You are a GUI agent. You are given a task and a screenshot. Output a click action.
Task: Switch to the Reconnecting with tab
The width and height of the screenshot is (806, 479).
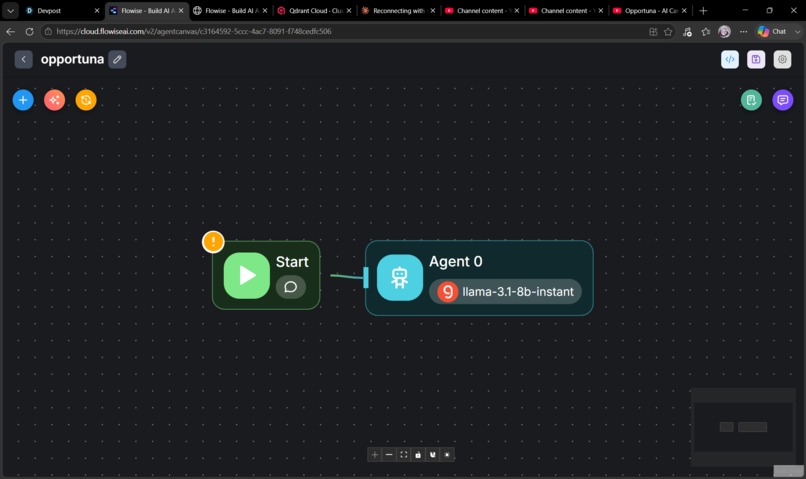tap(398, 10)
